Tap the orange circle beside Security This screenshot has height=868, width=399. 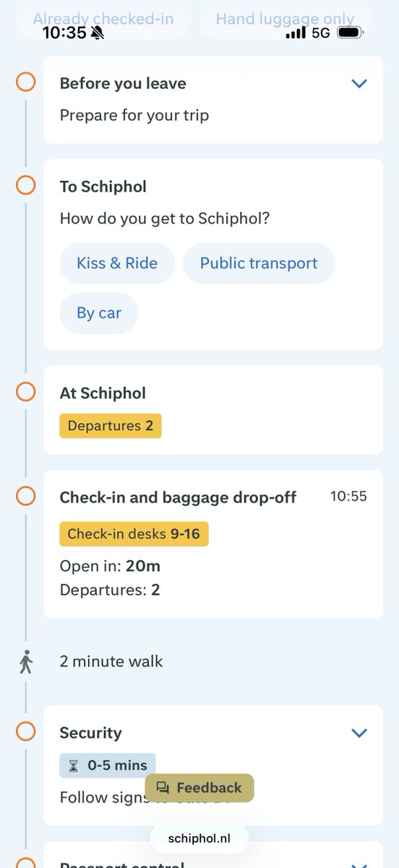coord(25,731)
